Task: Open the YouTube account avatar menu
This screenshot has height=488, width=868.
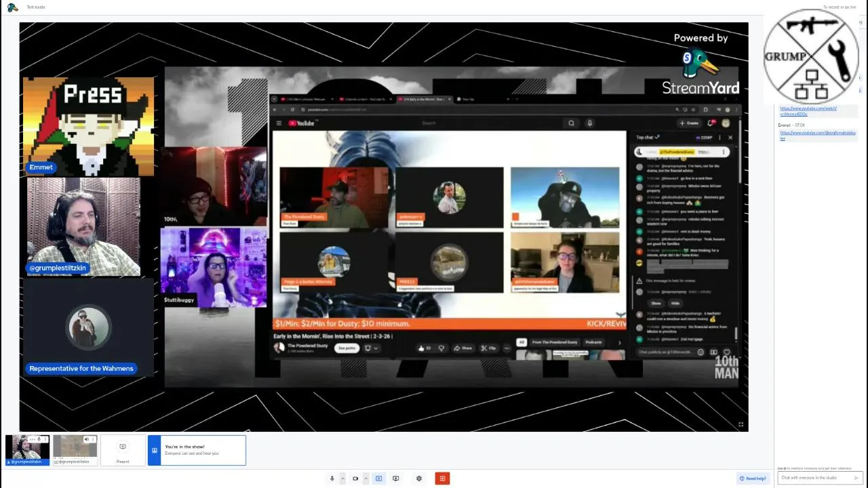Action: [x=726, y=123]
